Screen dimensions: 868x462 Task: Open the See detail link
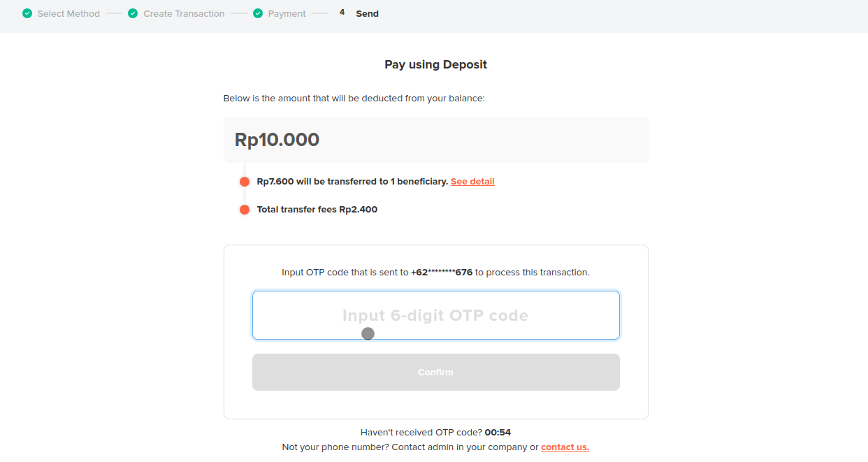(472, 182)
